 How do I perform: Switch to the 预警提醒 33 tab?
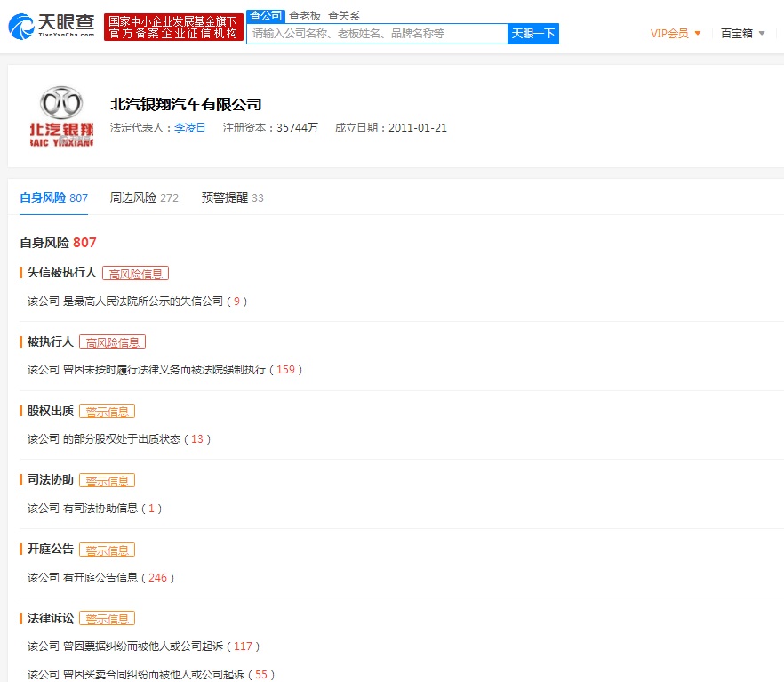tap(233, 198)
